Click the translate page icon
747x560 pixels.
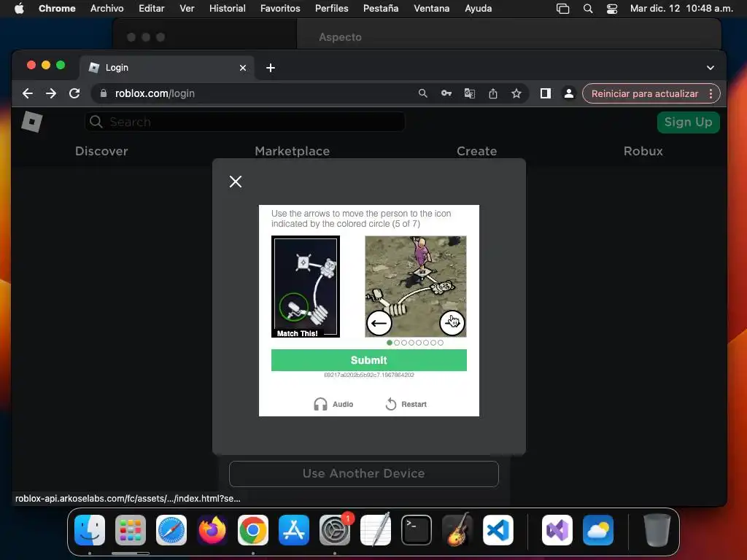pyautogui.click(x=470, y=93)
